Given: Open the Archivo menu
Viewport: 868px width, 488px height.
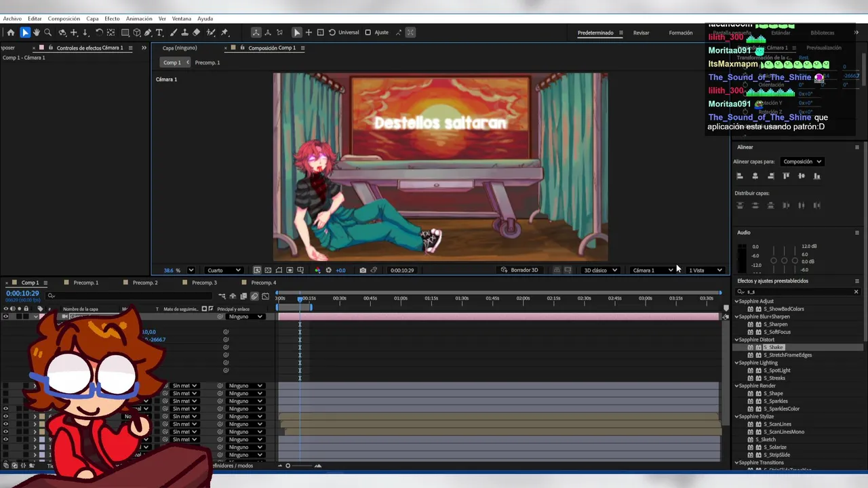Looking at the screenshot, I should click(12, 19).
